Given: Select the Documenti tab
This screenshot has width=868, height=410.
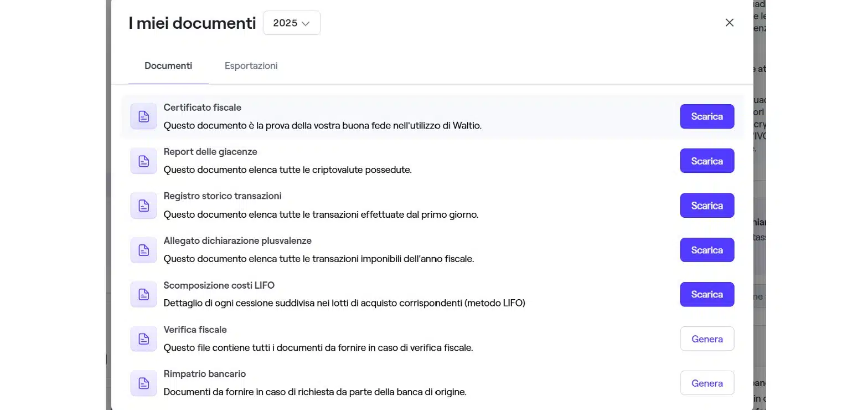Looking at the screenshot, I should click(x=168, y=65).
